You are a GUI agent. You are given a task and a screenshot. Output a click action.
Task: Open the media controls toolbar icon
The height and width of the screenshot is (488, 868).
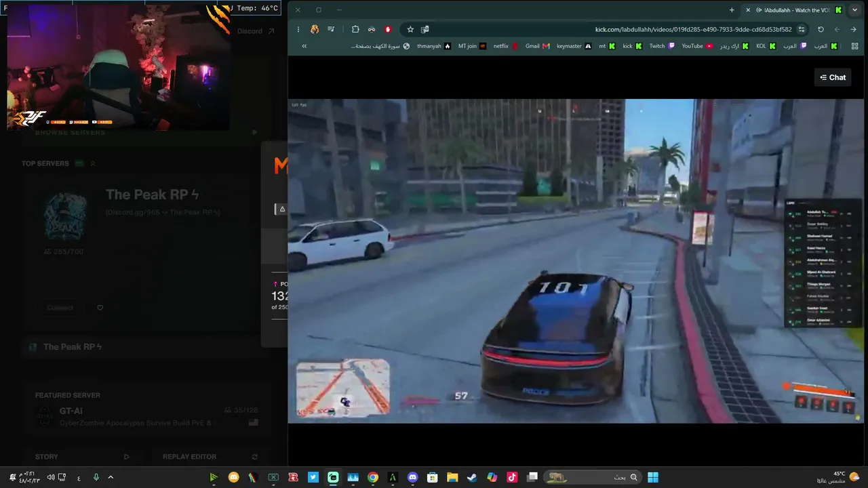tap(331, 30)
